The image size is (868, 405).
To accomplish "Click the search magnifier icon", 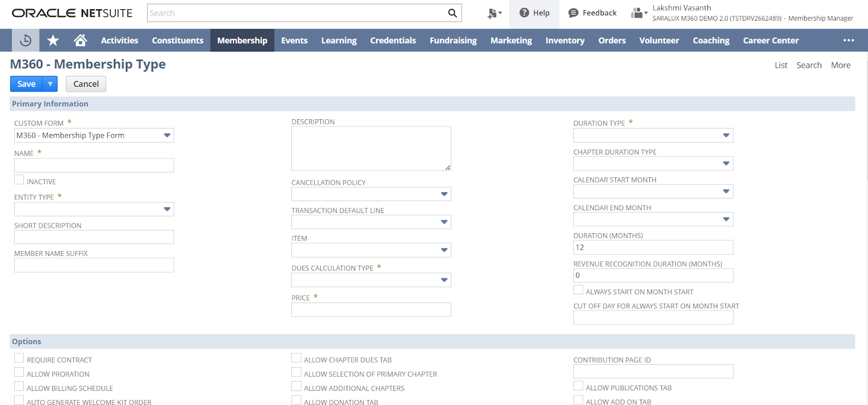I will (x=452, y=13).
